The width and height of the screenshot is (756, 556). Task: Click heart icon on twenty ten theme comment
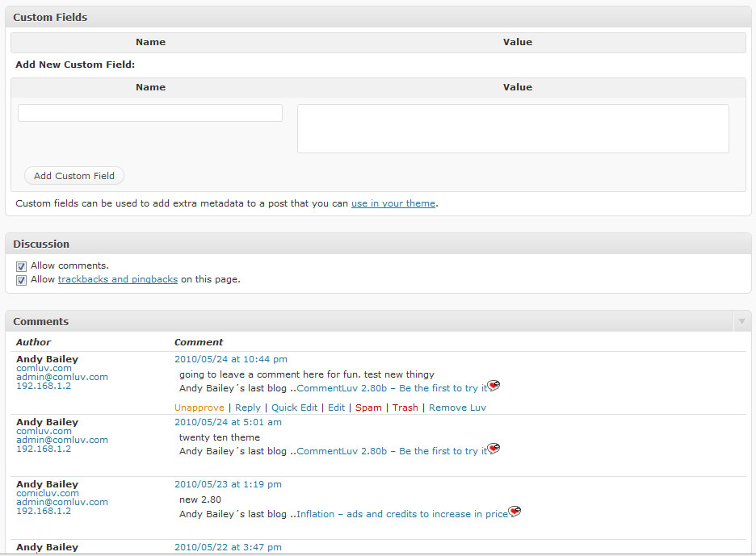[493, 449]
